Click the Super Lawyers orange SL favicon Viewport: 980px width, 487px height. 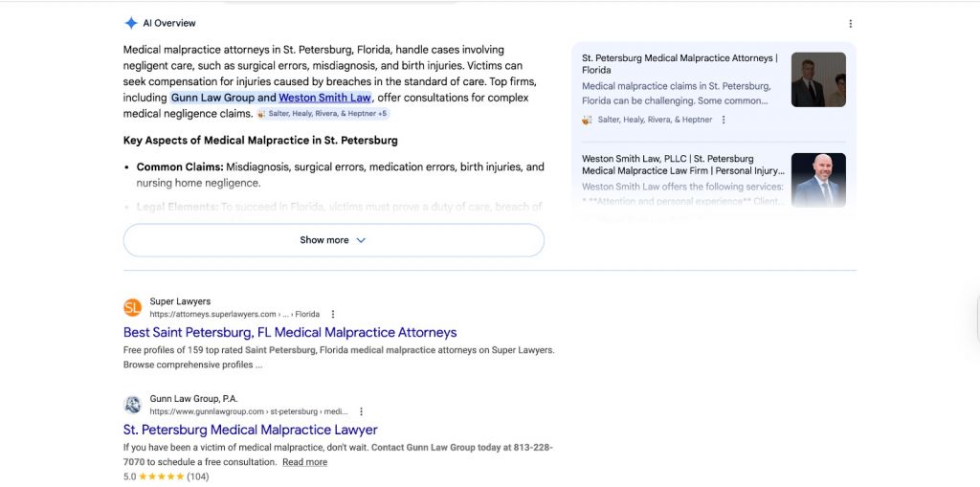(132, 307)
